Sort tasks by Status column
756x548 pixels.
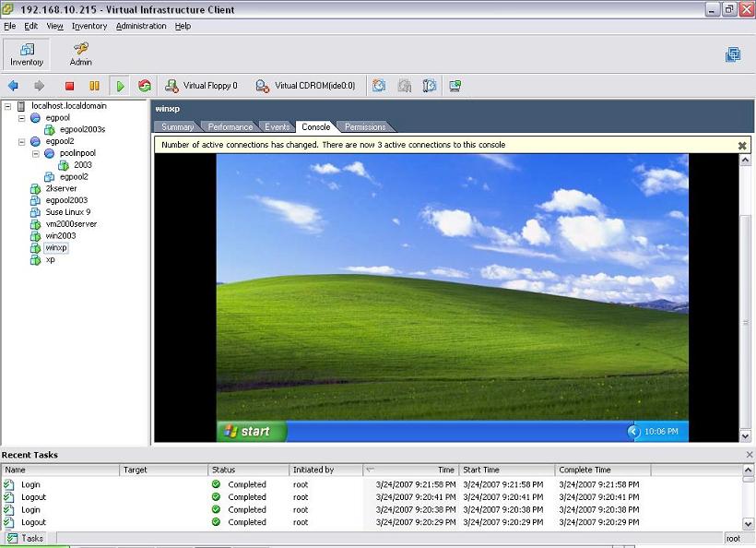248,470
